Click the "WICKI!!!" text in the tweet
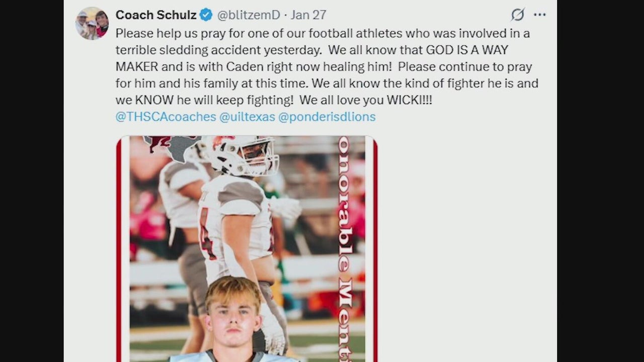 (409, 100)
